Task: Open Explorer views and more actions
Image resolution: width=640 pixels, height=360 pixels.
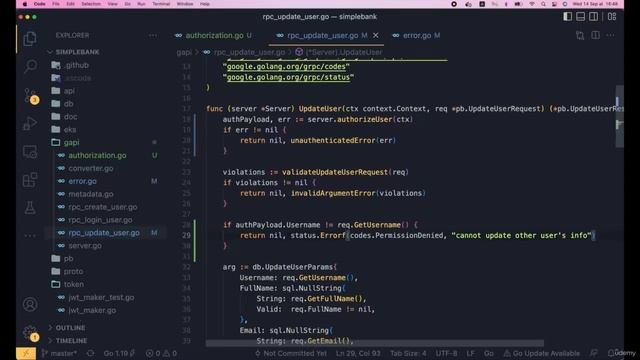Action: tap(153, 36)
